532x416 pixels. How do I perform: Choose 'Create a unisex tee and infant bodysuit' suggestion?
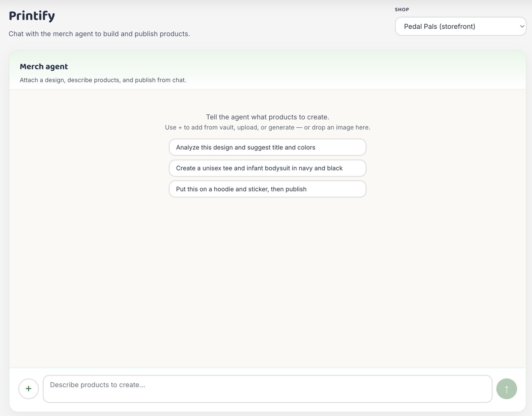[267, 168]
